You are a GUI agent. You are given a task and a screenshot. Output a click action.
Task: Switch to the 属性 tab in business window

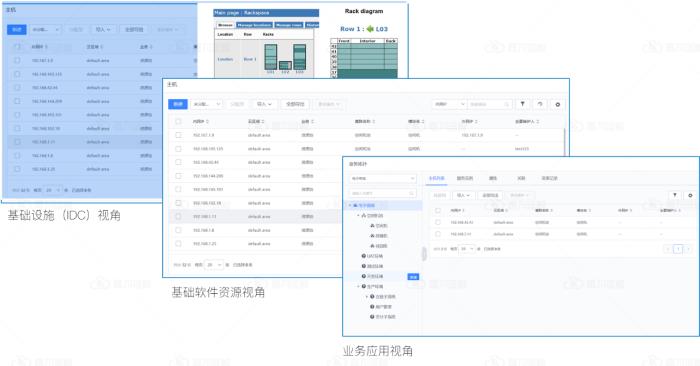click(x=493, y=178)
